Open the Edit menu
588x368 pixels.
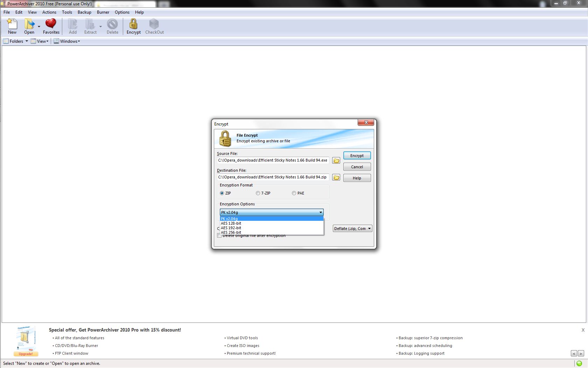(19, 12)
